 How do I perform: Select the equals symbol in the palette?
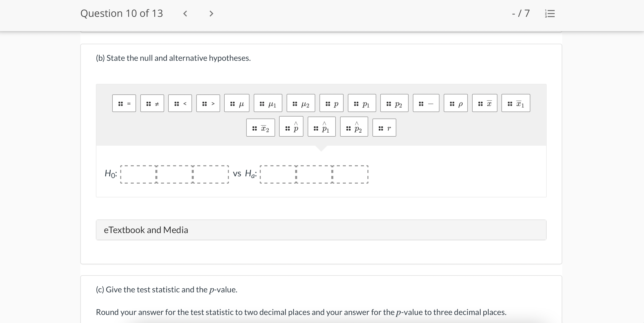124,103
